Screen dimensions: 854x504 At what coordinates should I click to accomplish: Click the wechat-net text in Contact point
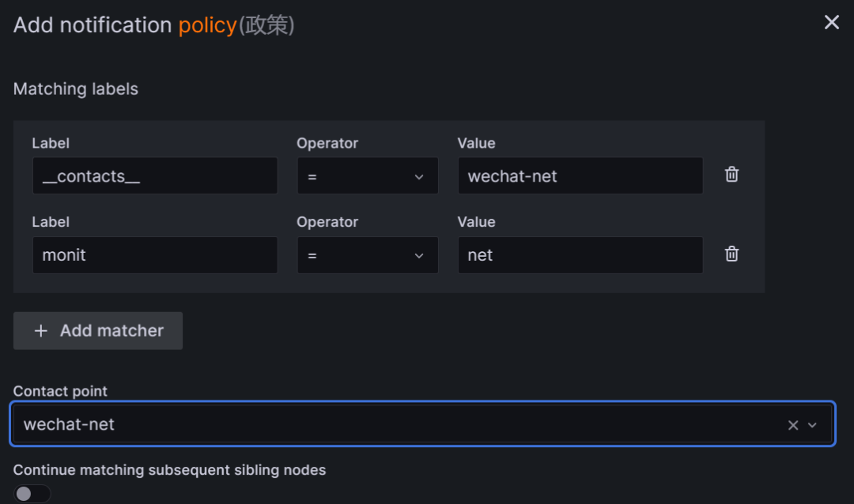[x=70, y=424]
